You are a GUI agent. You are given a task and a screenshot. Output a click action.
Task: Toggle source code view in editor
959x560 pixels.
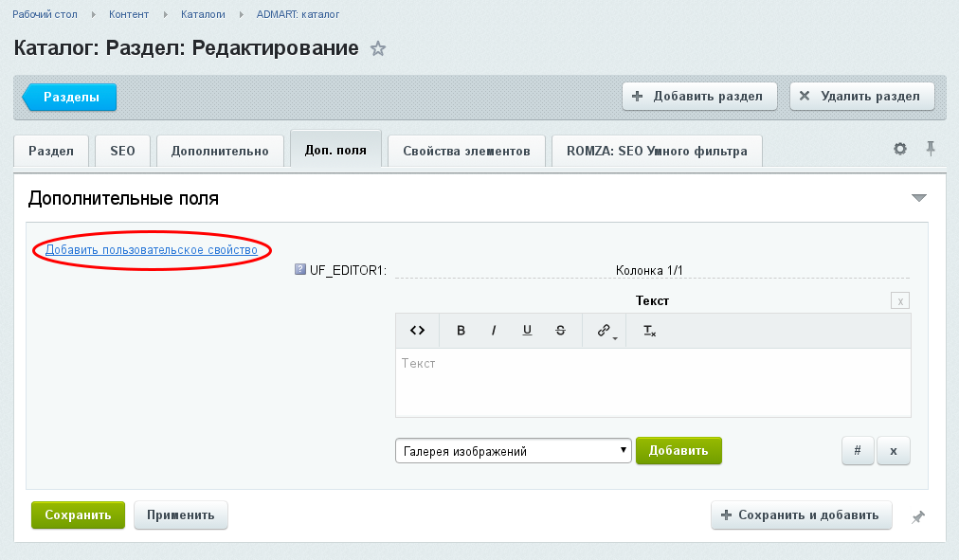417,331
